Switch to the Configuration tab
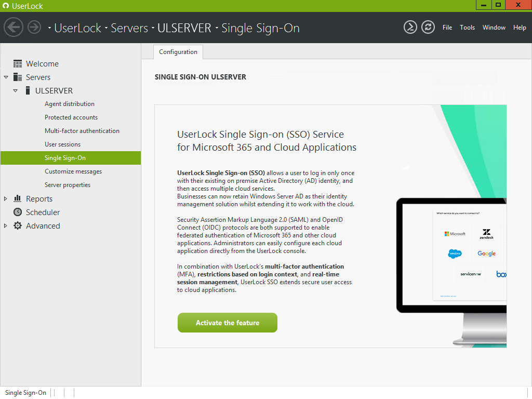The width and height of the screenshot is (532, 399). pos(178,52)
